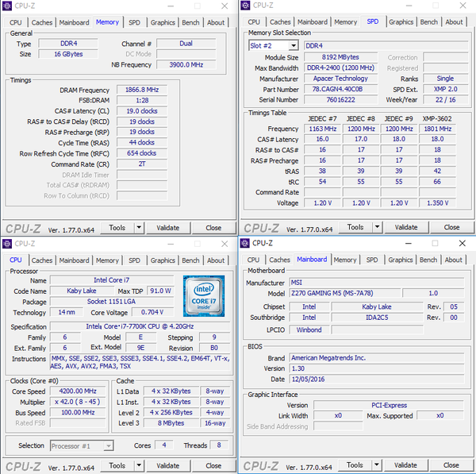The image size is (476, 474).
Task: Open About tab in Mainboard window
Action: (x=454, y=260)
